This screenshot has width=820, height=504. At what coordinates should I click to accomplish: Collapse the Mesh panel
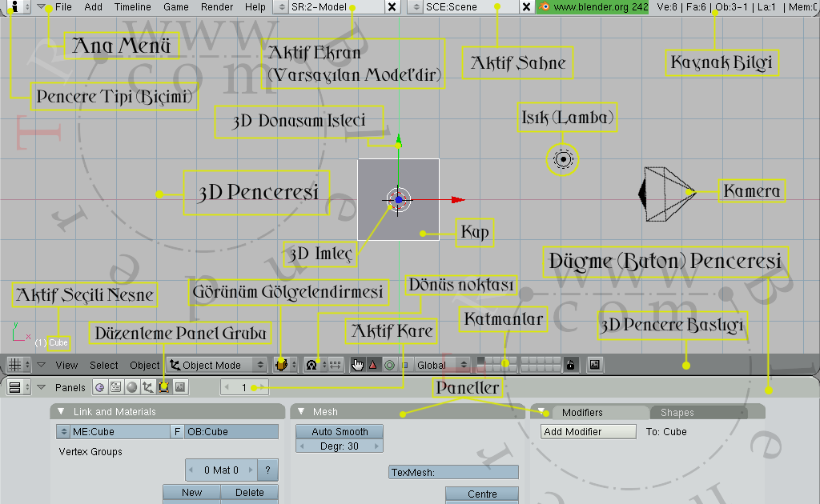coord(301,411)
